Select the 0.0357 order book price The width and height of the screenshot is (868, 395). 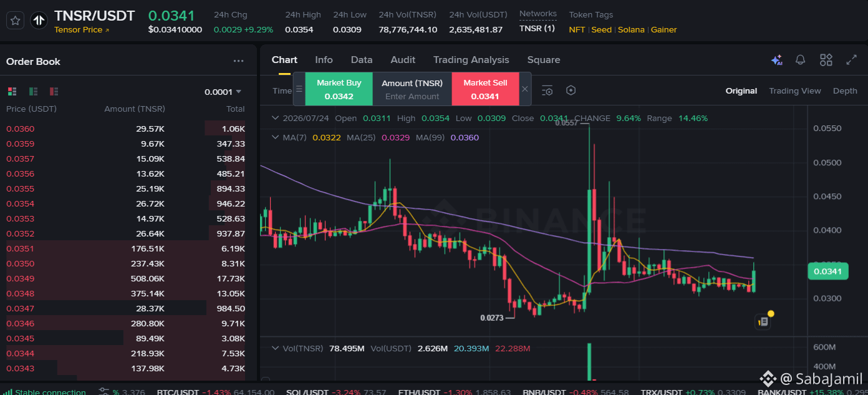point(20,158)
